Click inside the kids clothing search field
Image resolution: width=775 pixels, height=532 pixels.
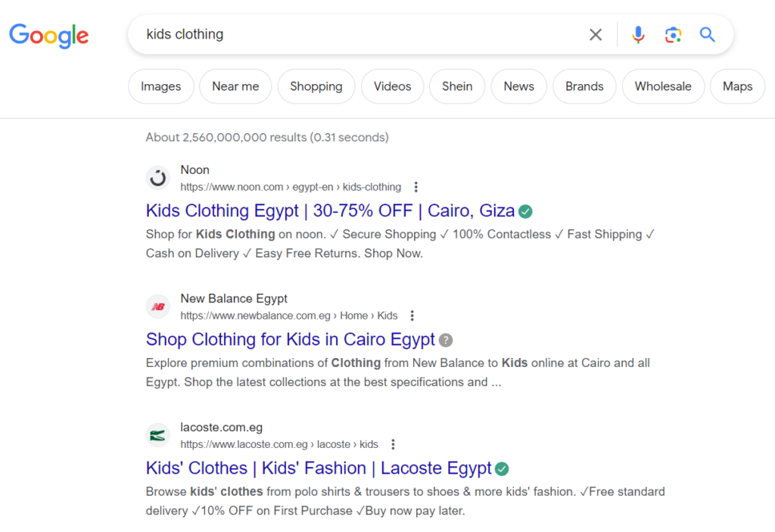[x=361, y=35]
